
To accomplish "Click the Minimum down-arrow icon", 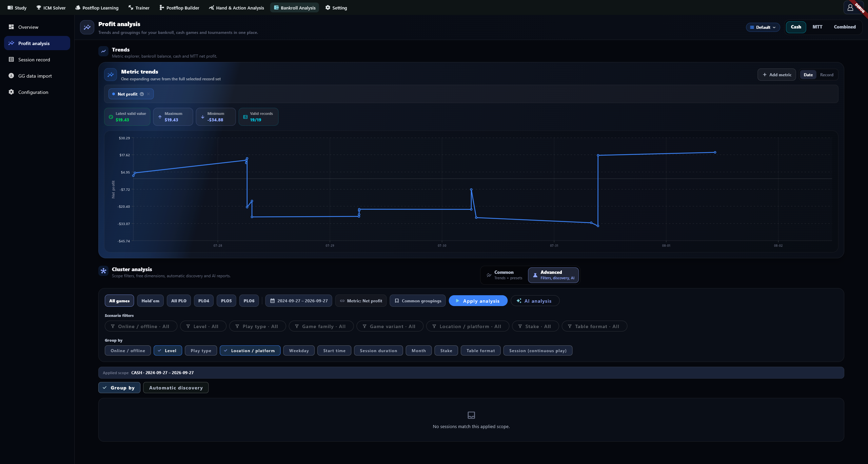I will tap(202, 117).
